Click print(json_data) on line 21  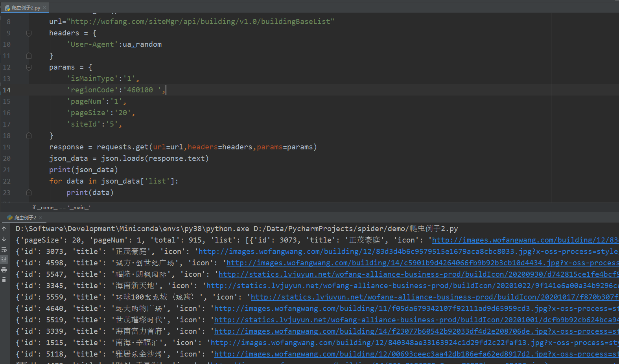[84, 170]
